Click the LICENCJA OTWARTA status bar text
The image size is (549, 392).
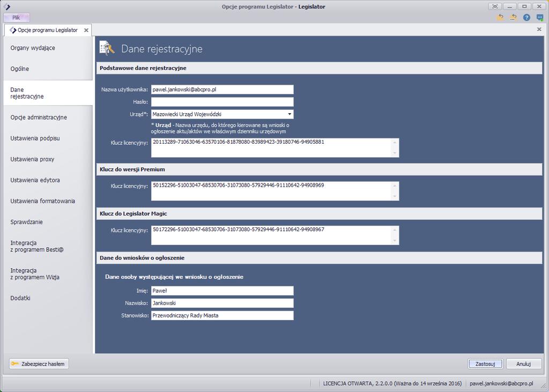coord(392,383)
